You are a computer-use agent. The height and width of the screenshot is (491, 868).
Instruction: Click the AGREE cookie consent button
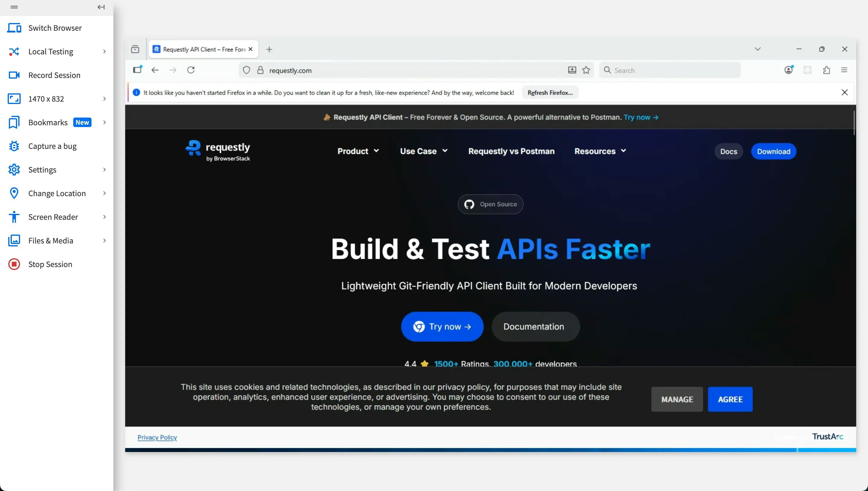click(x=730, y=399)
